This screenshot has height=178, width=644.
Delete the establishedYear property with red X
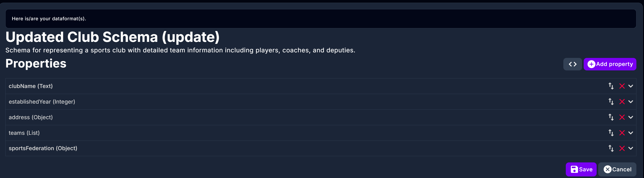tap(622, 102)
